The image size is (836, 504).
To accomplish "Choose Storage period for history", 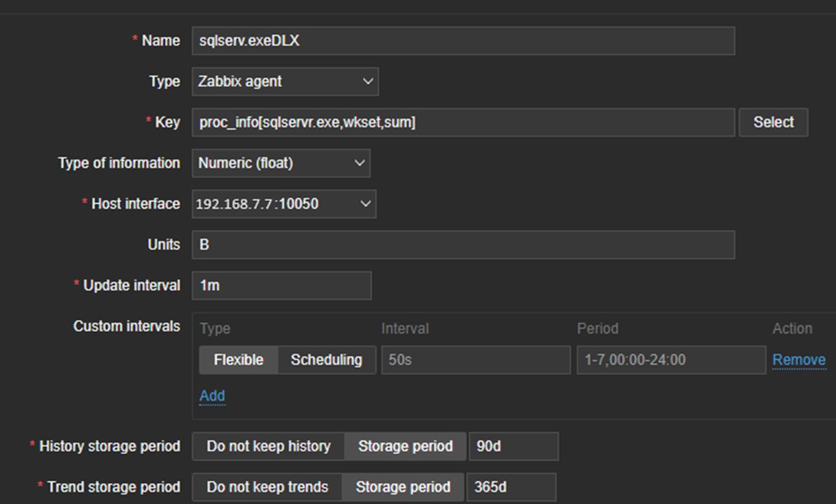I will point(405,446).
